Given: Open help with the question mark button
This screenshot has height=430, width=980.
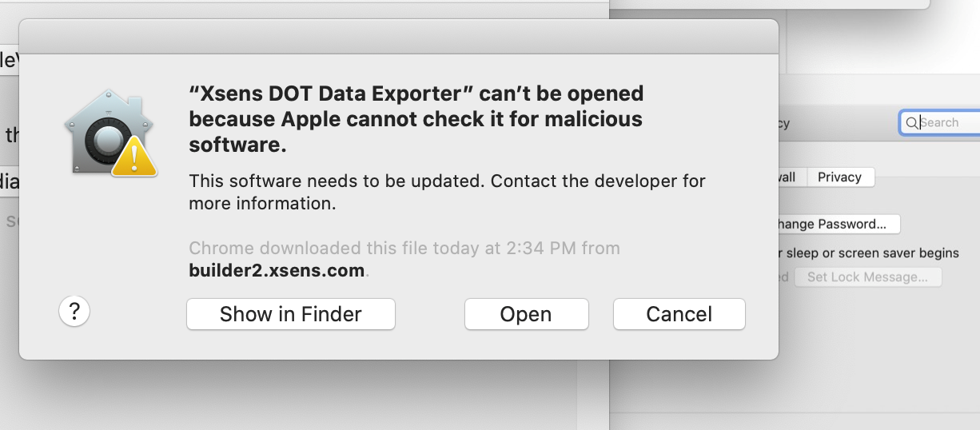Looking at the screenshot, I should pyautogui.click(x=74, y=312).
